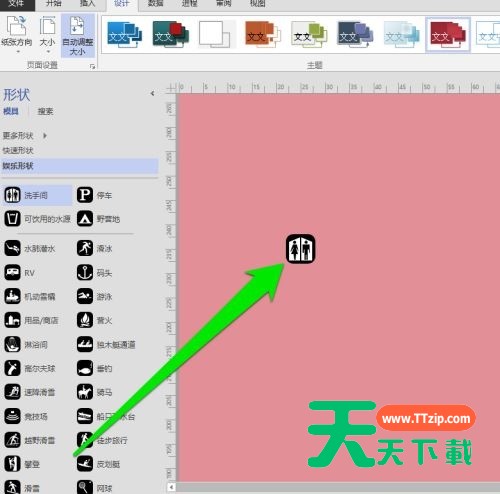Pick the 独木舟通道 canoe access shape
Viewport: 500px width, 494px height.
(106, 344)
